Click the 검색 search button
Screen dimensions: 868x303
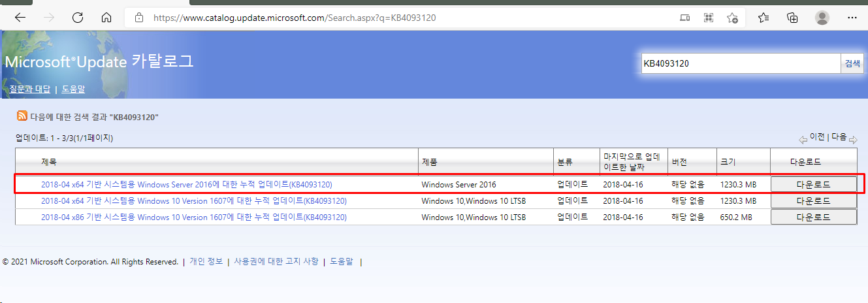852,63
